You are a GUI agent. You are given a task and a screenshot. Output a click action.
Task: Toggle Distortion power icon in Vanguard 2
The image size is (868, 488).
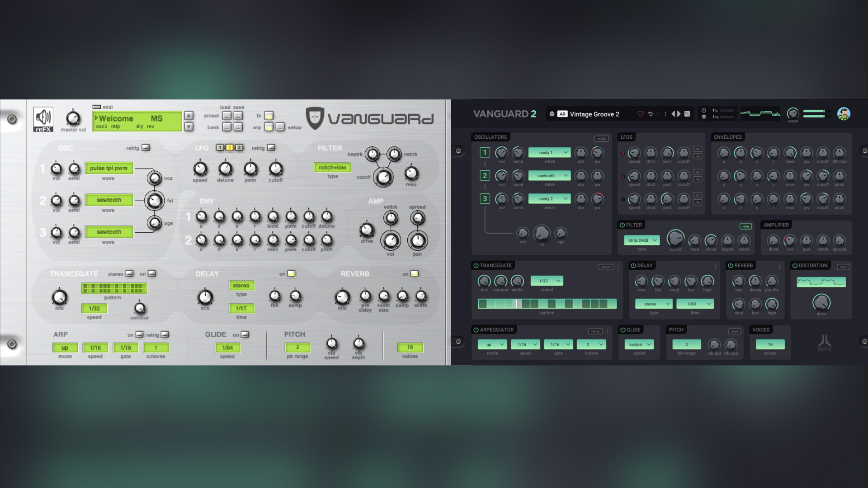pos(795,266)
